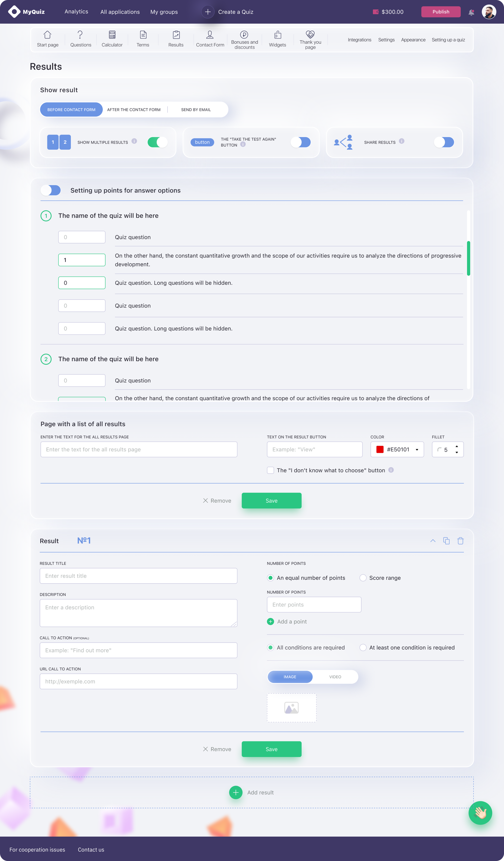This screenshot has width=504, height=861.
Task: Select the Score range radio button
Action: pyautogui.click(x=363, y=578)
